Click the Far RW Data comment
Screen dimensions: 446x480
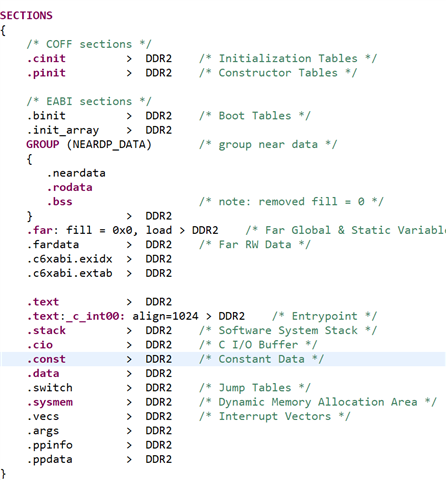255,245
